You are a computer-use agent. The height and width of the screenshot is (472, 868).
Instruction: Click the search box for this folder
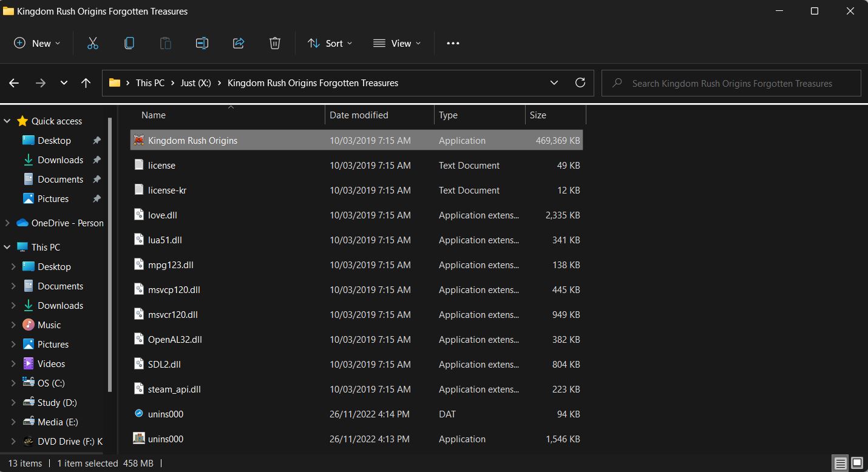[x=731, y=83]
